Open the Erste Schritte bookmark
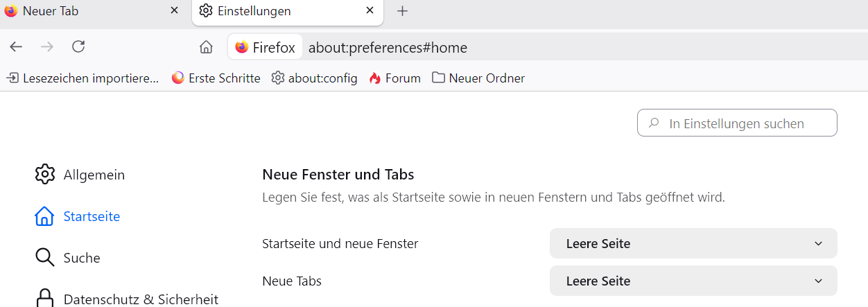This screenshot has height=307, width=868. 216,78
